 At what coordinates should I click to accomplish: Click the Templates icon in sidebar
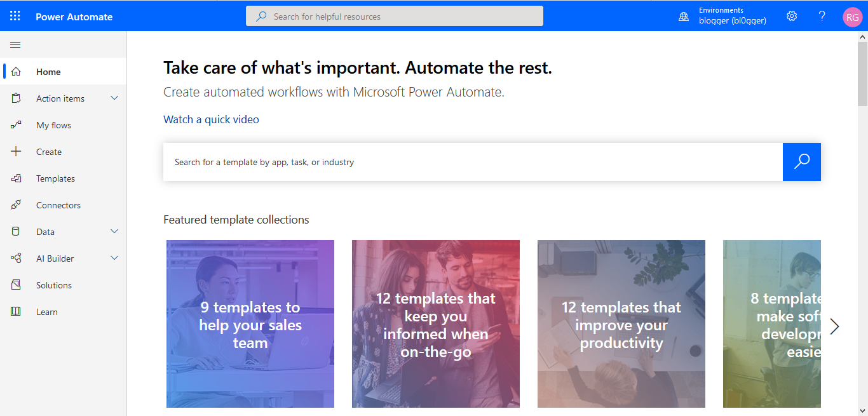point(16,178)
